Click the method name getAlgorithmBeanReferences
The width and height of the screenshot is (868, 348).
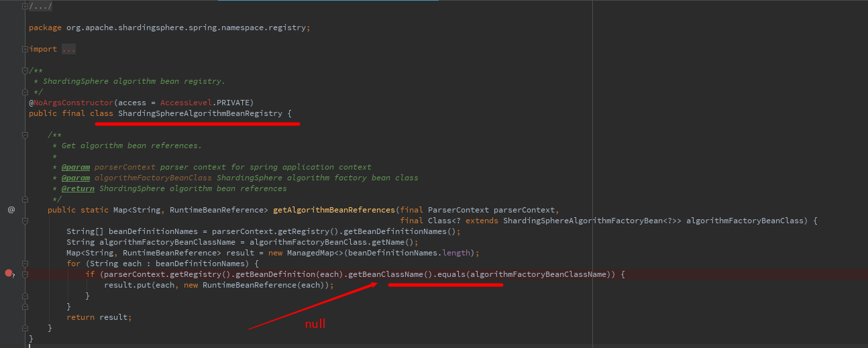pos(334,210)
